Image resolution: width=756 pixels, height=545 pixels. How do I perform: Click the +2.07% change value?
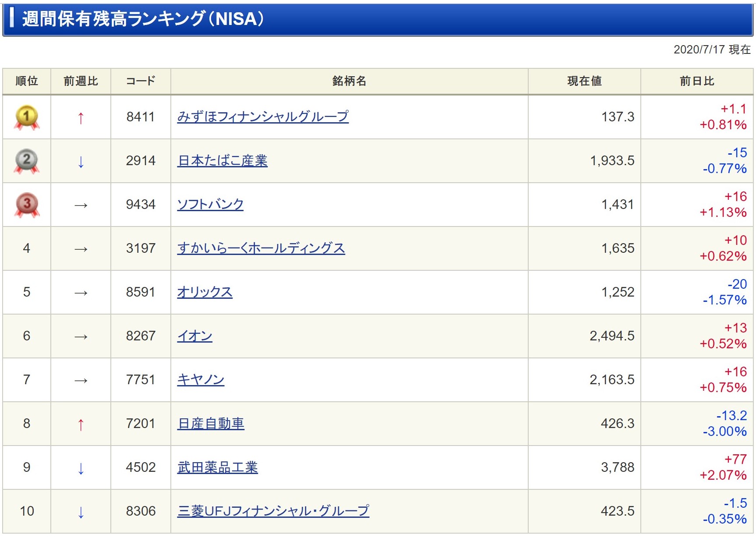pyautogui.click(x=723, y=475)
